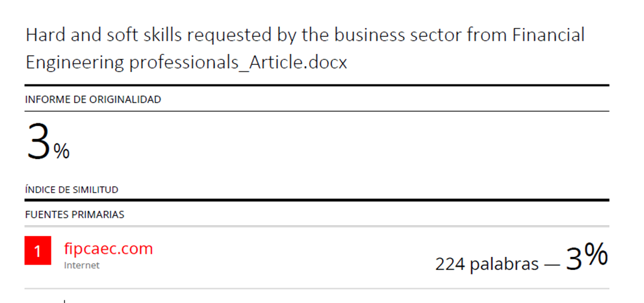This screenshot has height=303, width=644.
Task: Click the 'INFORME DE ORIGINALIDAD' heading
Action: coord(93,99)
